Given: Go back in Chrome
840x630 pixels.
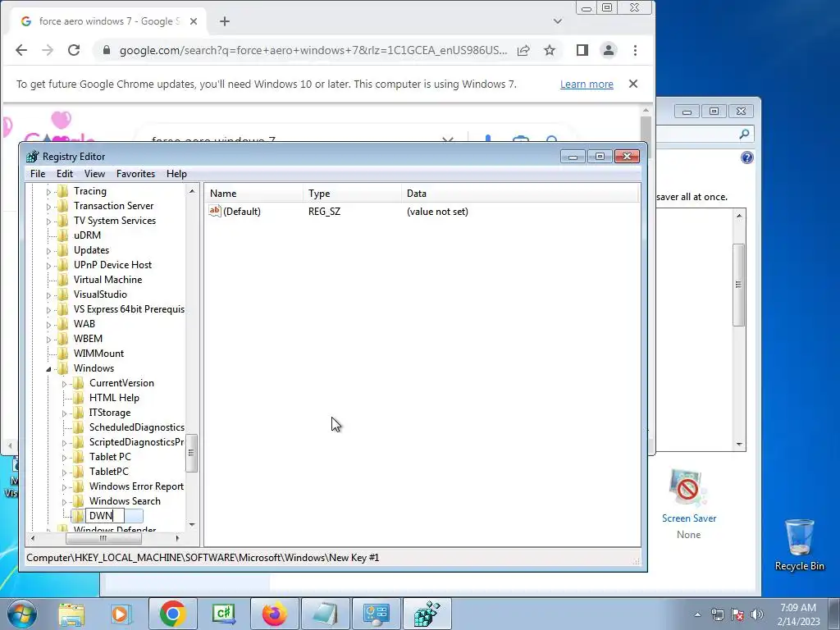Looking at the screenshot, I should pyautogui.click(x=21, y=50).
